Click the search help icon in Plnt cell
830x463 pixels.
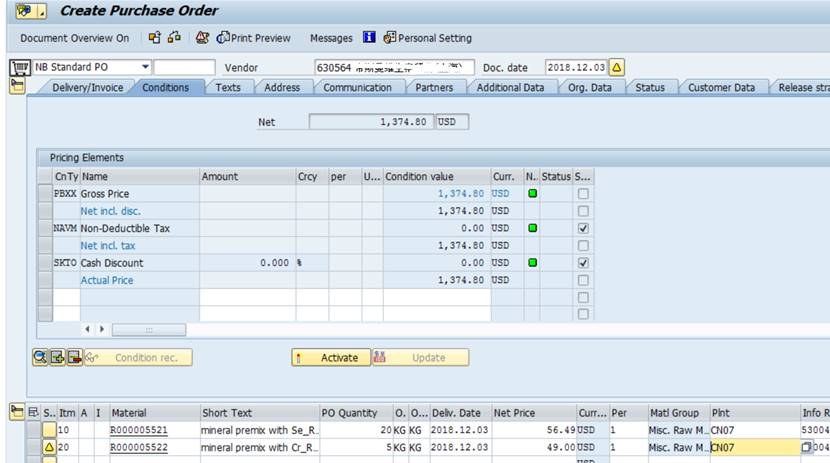click(x=806, y=447)
